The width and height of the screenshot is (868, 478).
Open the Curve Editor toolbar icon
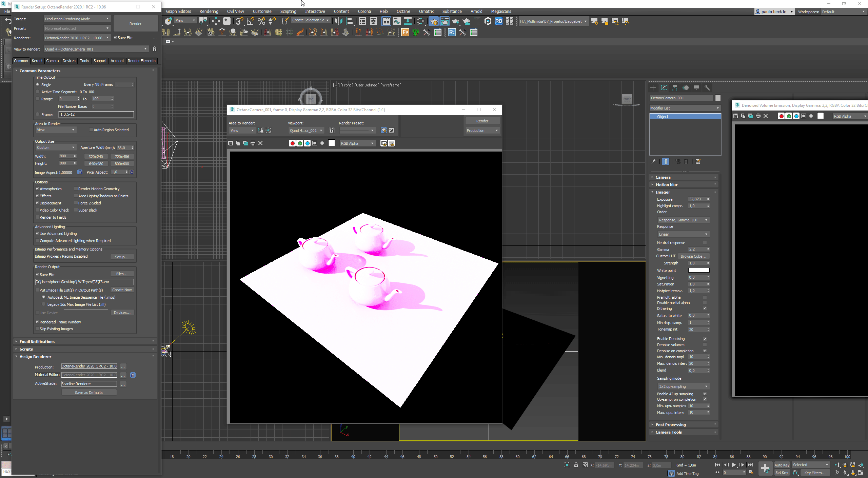coord(397,21)
